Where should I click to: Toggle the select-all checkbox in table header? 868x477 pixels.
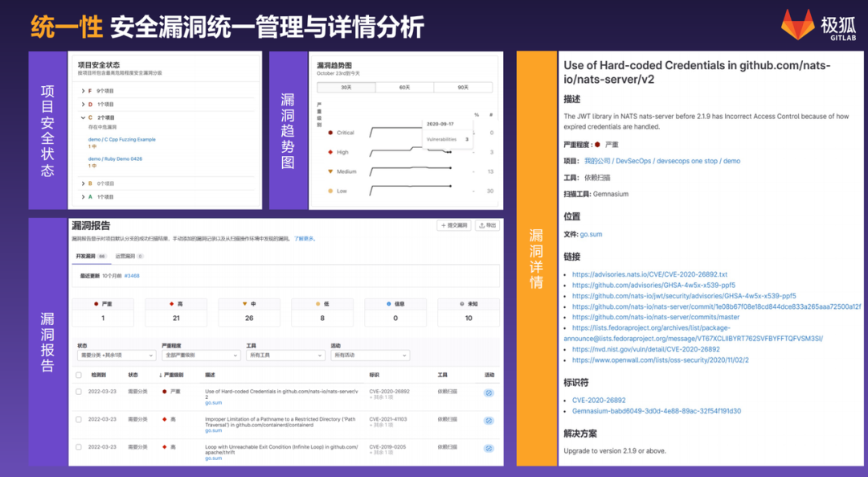pyautogui.click(x=79, y=375)
